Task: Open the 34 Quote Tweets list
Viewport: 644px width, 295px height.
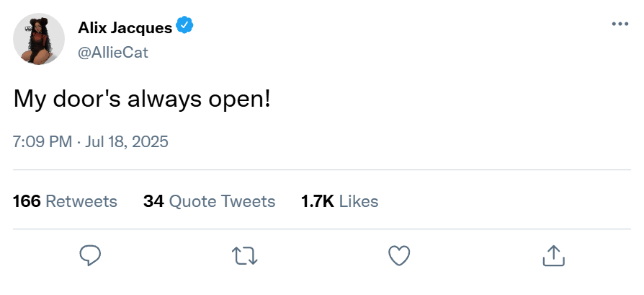Action: pyautogui.click(x=209, y=201)
